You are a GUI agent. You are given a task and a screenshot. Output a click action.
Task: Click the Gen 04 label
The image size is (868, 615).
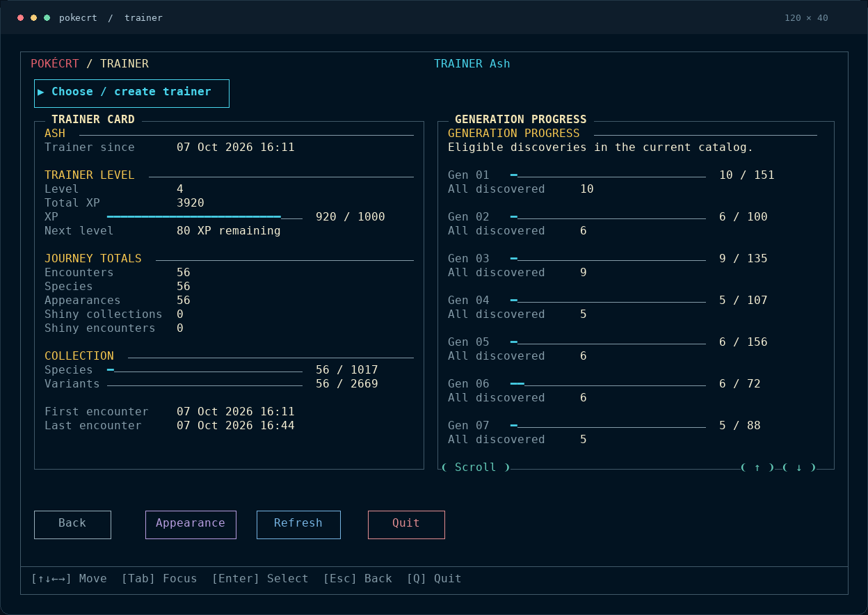(x=469, y=301)
